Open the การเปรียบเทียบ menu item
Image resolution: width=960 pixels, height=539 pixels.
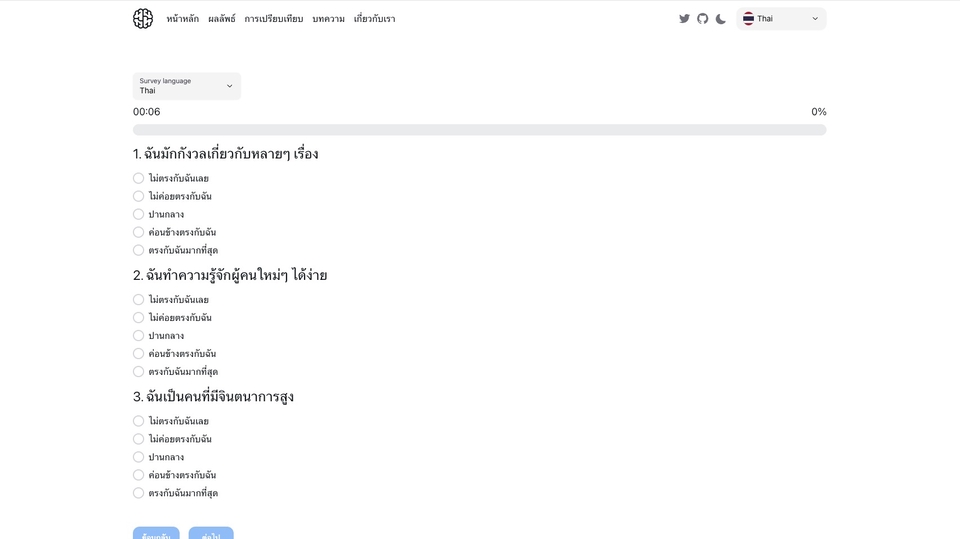coord(274,19)
